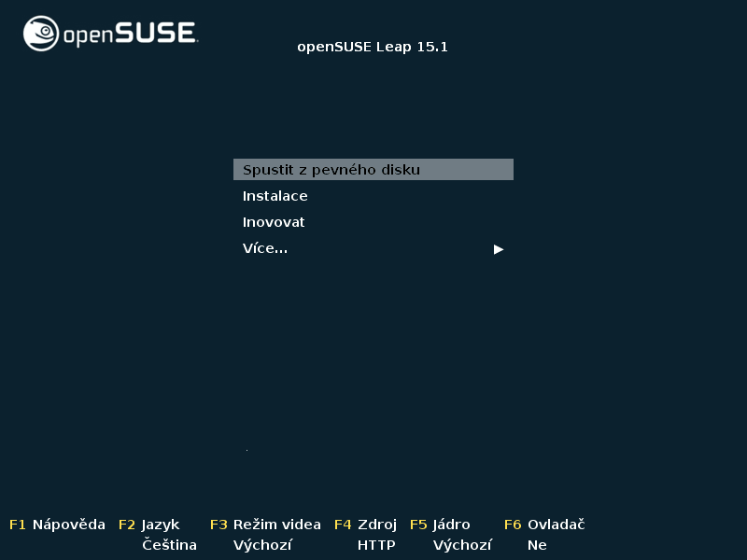Click the highlighted boot entry bar

coord(373,169)
